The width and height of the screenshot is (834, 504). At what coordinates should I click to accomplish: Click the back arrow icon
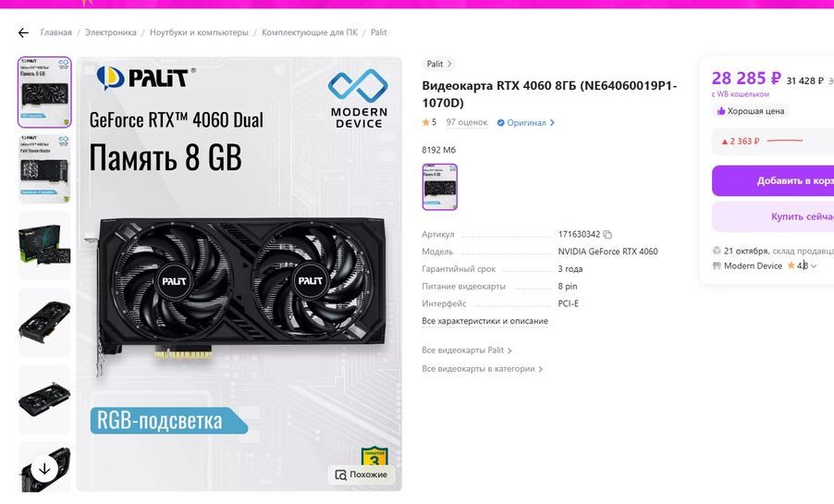pos(23,33)
